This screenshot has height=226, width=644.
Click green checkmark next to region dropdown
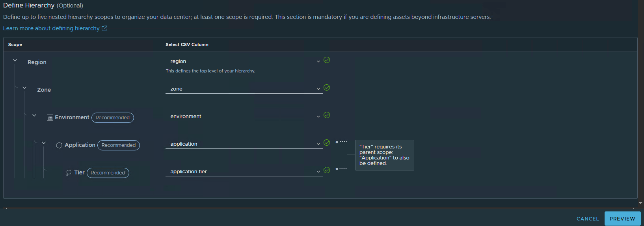point(327,60)
